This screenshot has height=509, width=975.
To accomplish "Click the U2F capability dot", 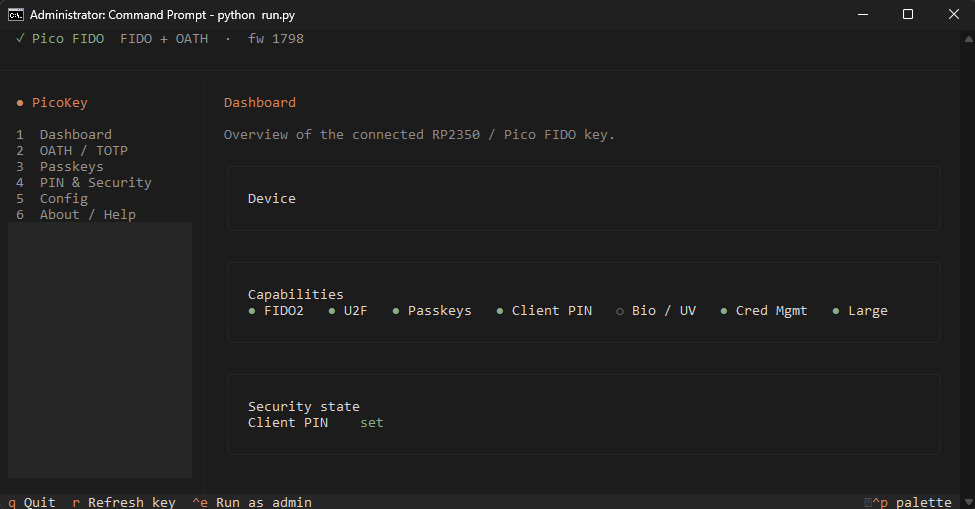I will click(x=332, y=311).
